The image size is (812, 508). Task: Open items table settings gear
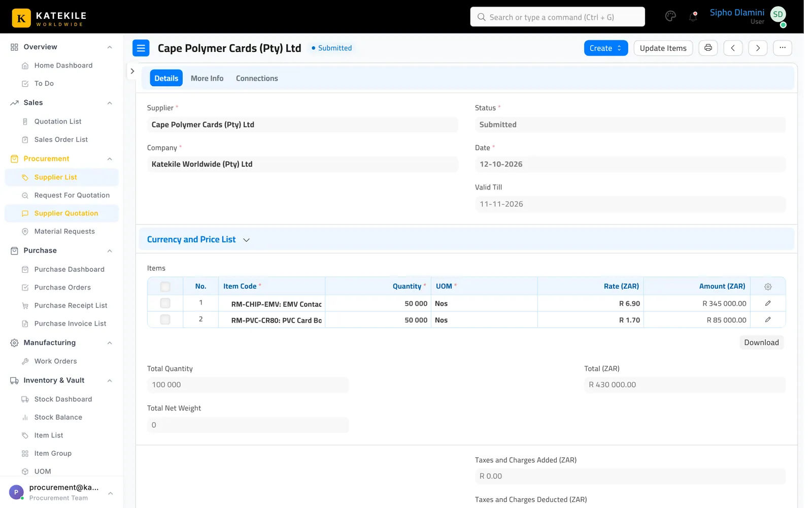point(768,287)
